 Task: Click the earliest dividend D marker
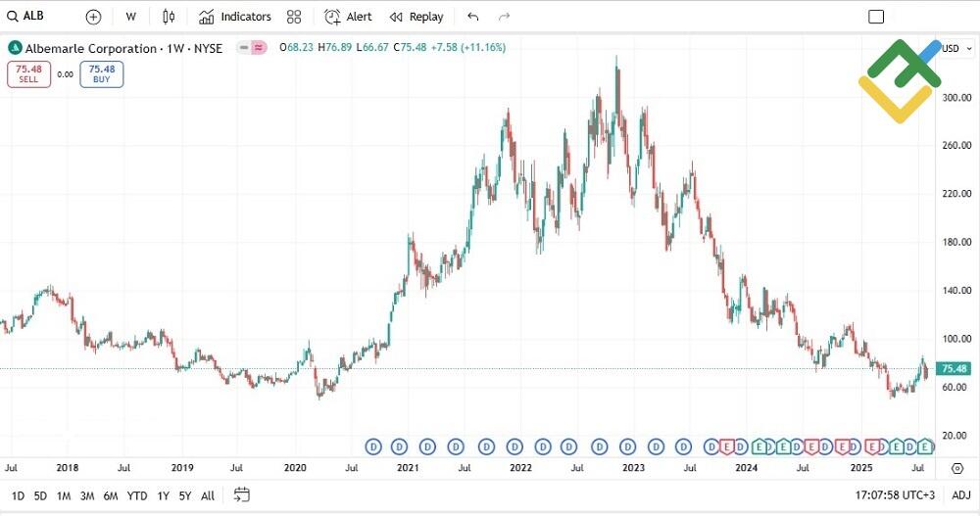[373, 446]
